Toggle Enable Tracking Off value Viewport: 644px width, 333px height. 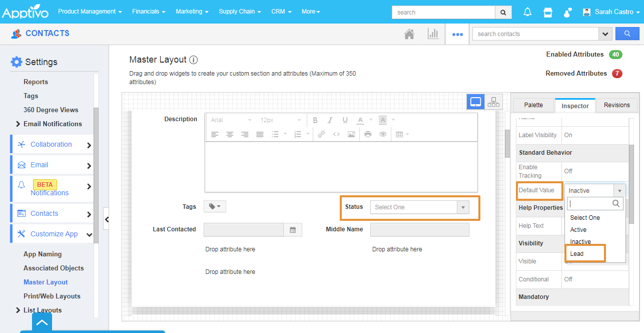(x=568, y=171)
